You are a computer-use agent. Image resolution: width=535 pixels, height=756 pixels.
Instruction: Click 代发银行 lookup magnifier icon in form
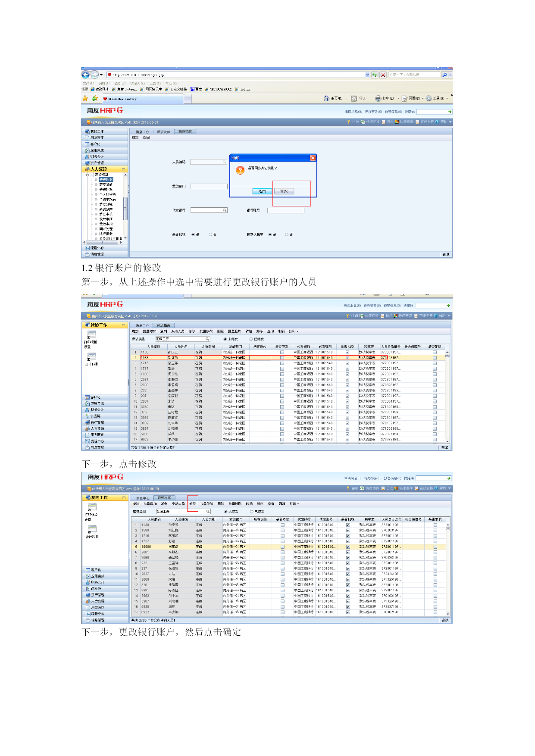tap(225, 210)
